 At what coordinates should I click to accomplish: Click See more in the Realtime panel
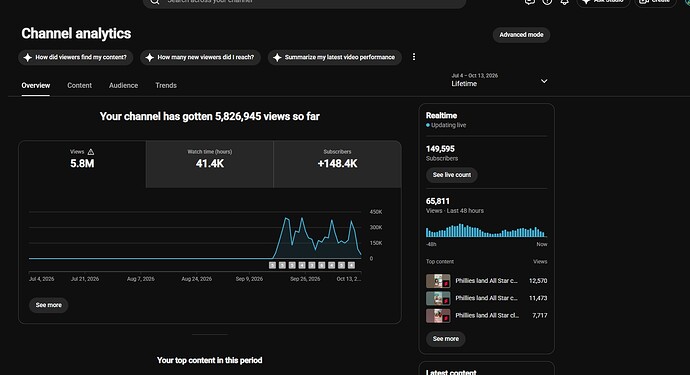[x=445, y=339]
